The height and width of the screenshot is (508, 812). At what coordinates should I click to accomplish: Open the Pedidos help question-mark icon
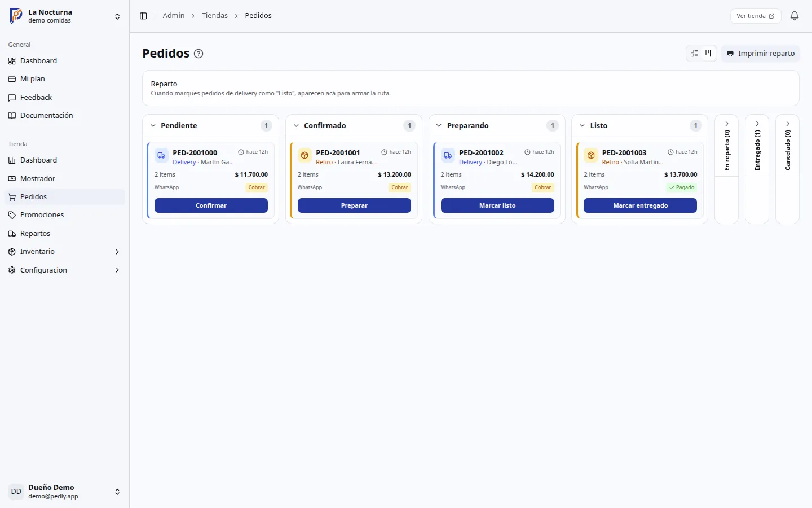[198, 54]
